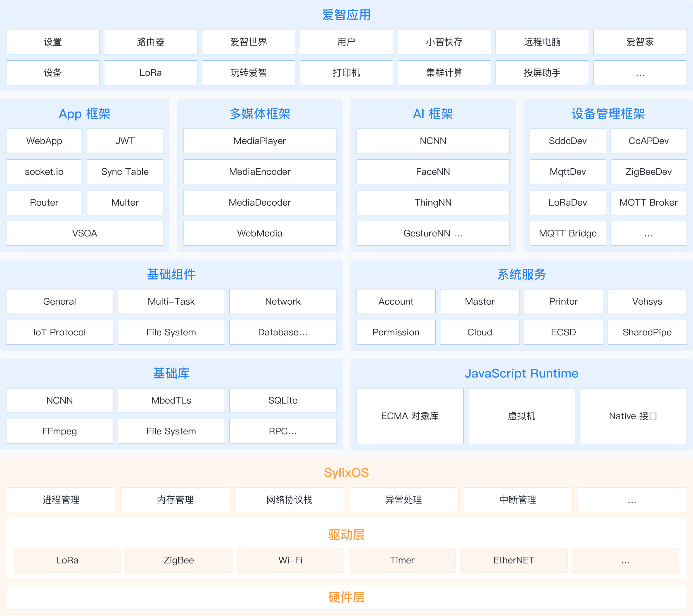Select the 小智快存 application box
Viewport: 693px width, 616px height.
click(444, 42)
